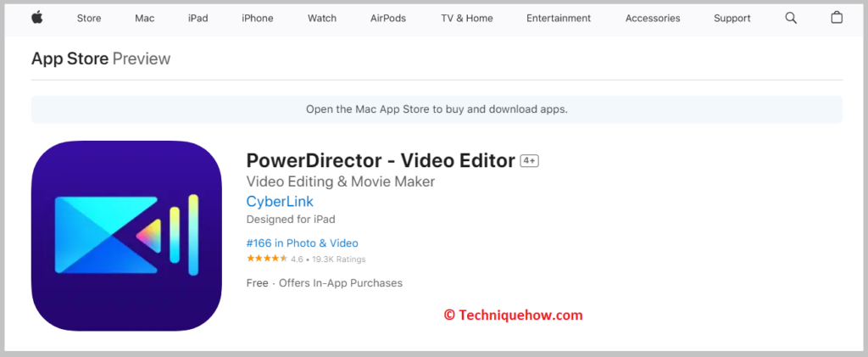
Task: Click the App Store heading link
Action: pyautogui.click(x=70, y=59)
